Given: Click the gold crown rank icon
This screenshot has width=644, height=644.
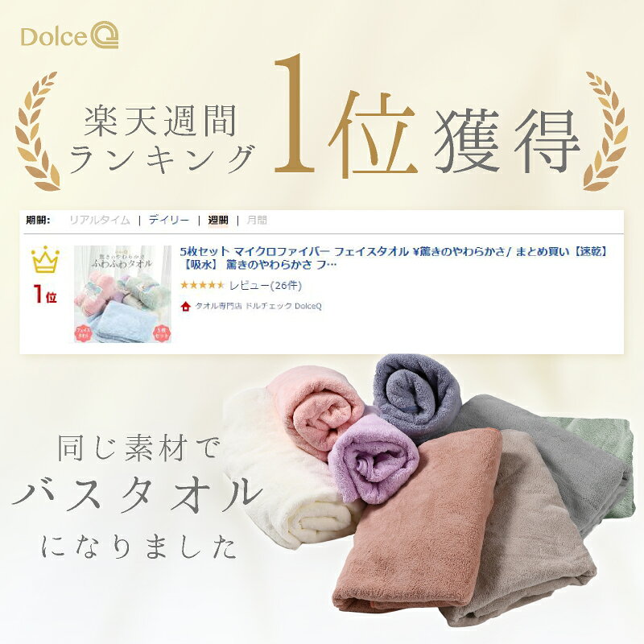Looking at the screenshot, I should [x=45, y=259].
